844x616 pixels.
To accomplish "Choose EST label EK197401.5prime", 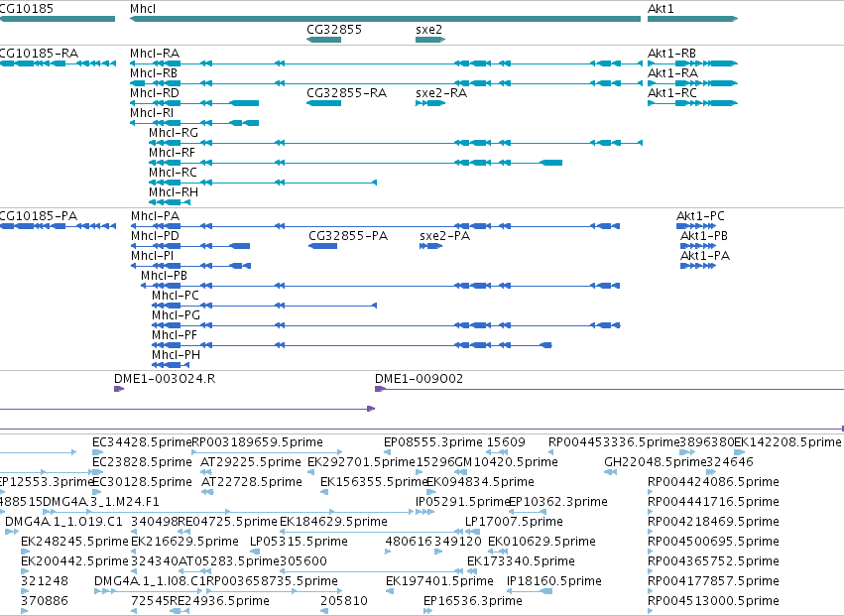I will 439,581.
